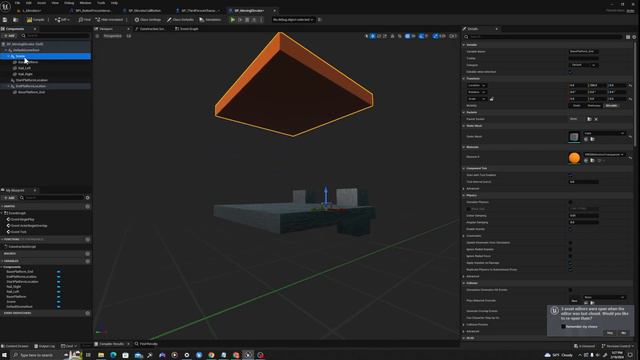Toggle Remember my choice checkbox
The image size is (640, 360).
coord(563,327)
